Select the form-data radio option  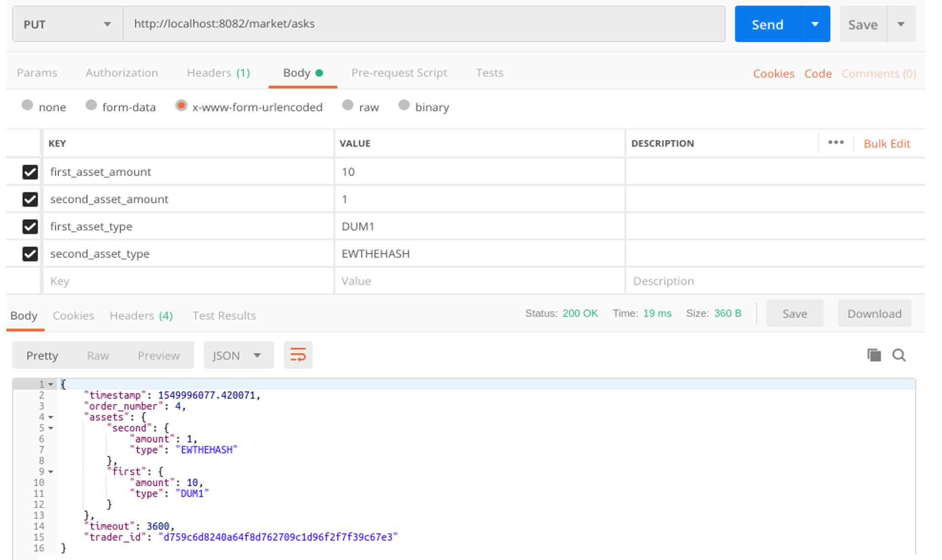coord(91,106)
